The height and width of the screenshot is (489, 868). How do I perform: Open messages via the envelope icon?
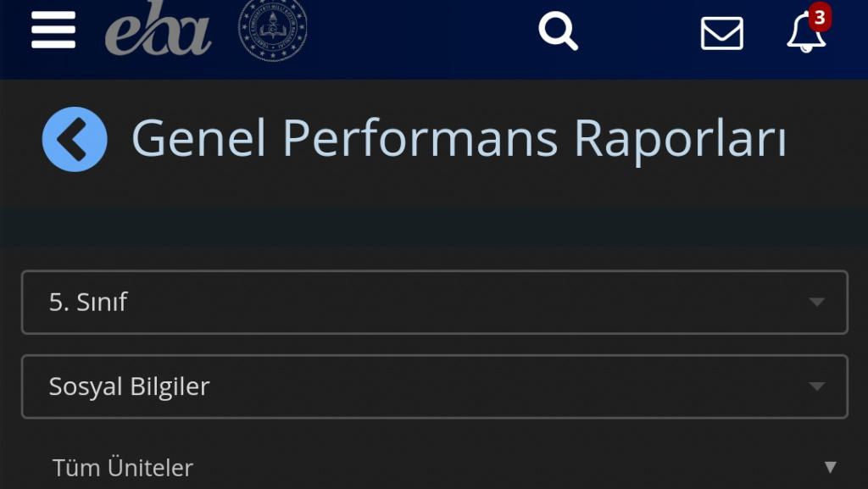point(722,33)
